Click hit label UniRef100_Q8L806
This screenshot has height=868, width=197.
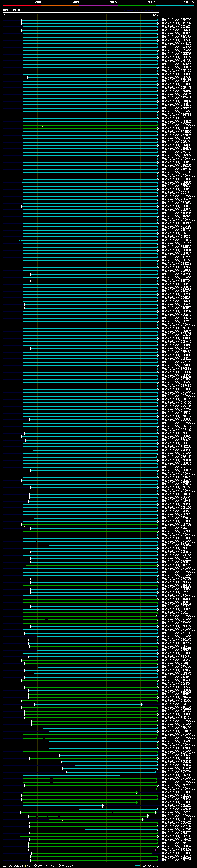pos(176,74)
